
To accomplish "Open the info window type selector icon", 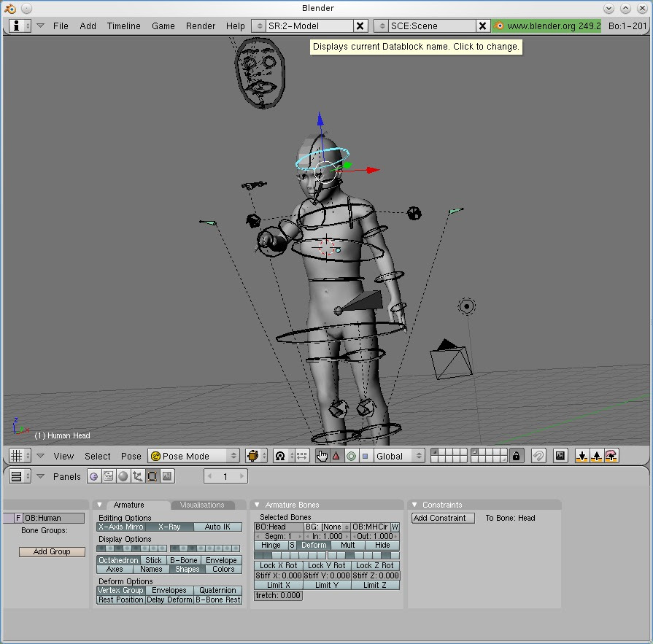I will tap(20, 26).
